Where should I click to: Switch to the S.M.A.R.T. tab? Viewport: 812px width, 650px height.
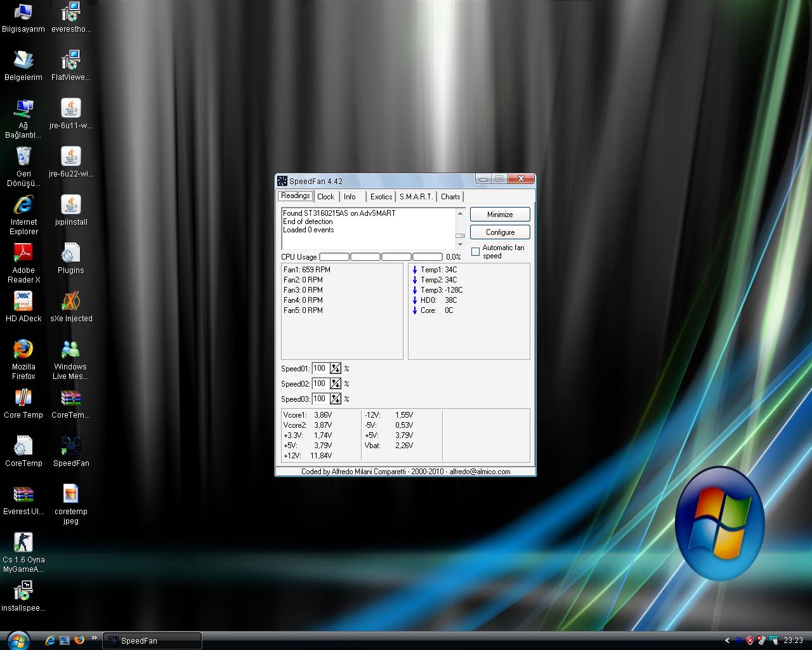click(416, 197)
